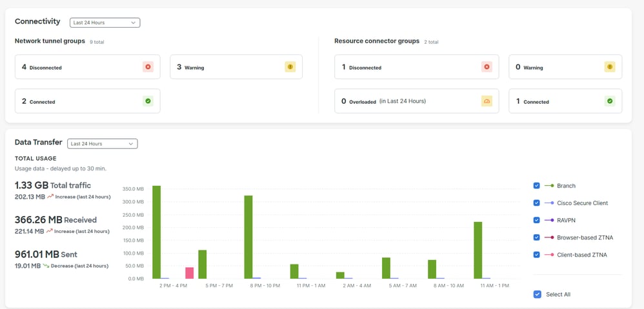The height and width of the screenshot is (309, 644).
Task: Click the 19.01 MB decrease value
Action: 28,266
